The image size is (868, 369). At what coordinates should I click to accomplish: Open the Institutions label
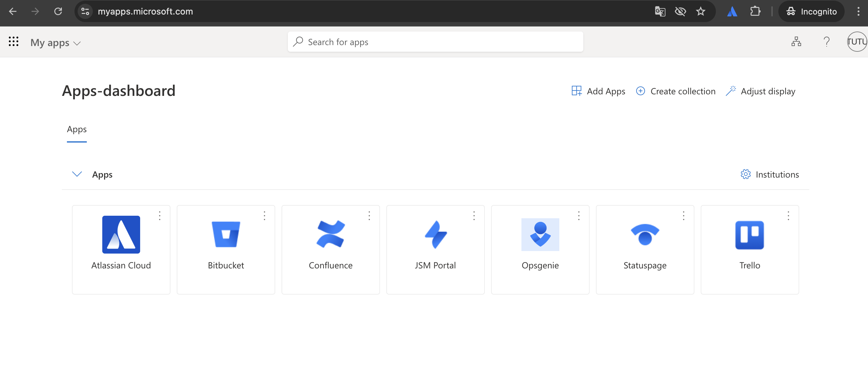(x=777, y=174)
